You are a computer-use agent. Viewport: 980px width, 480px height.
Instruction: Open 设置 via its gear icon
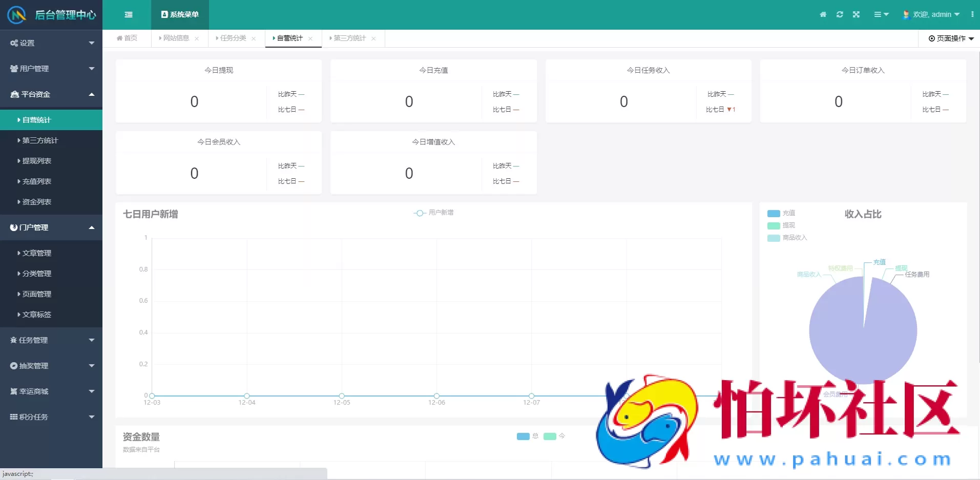point(13,43)
